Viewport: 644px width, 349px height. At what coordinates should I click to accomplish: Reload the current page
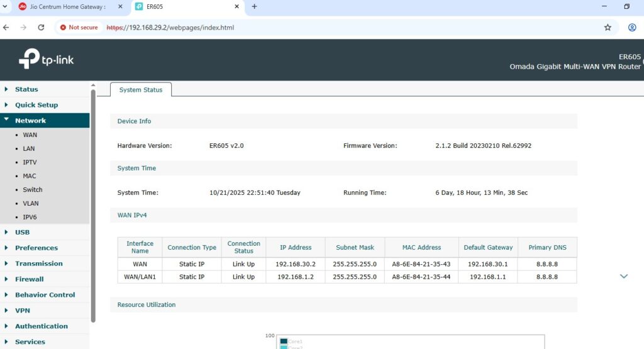[x=41, y=28]
